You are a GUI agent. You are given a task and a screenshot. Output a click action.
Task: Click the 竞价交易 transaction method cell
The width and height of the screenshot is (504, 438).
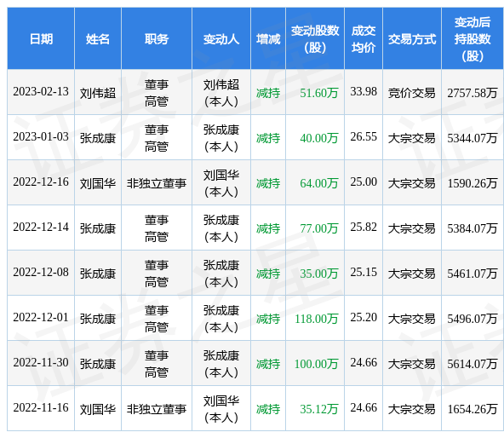[x=412, y=94]
